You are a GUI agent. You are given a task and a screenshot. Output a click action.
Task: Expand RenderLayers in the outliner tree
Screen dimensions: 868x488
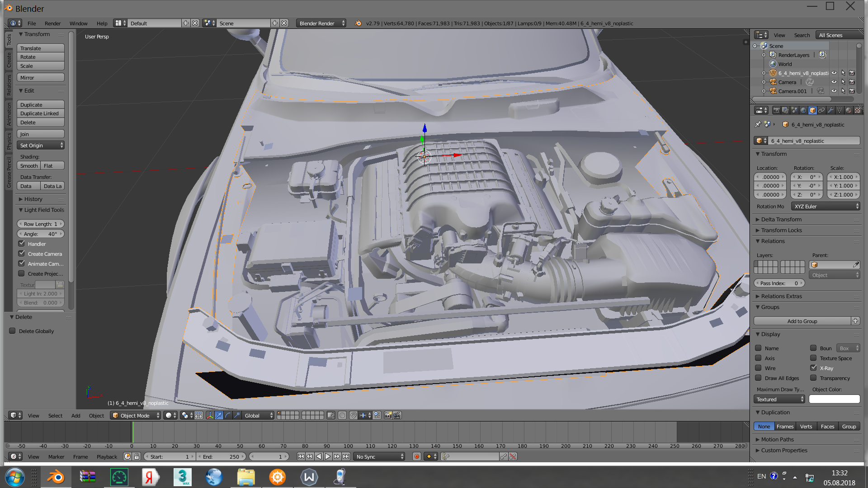click(764, 55)
